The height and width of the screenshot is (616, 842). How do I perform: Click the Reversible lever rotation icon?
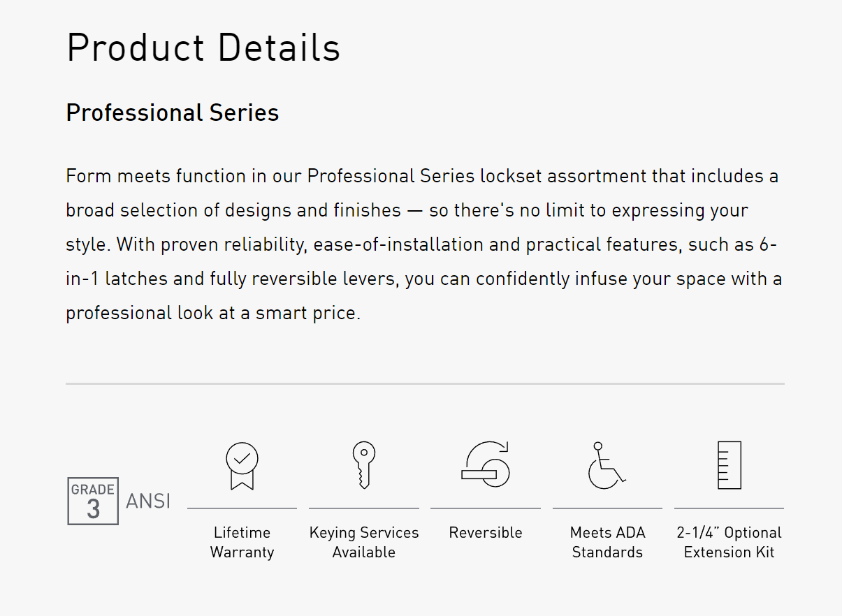(486, 464)
